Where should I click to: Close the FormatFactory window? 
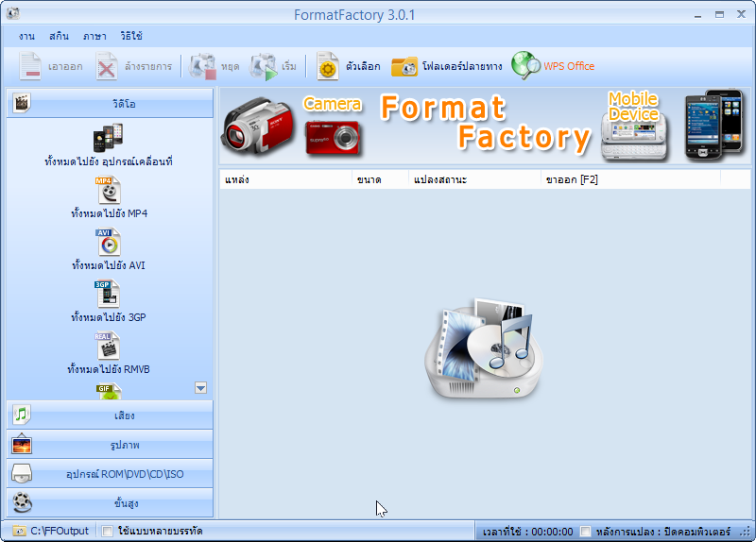click(742, 14)
